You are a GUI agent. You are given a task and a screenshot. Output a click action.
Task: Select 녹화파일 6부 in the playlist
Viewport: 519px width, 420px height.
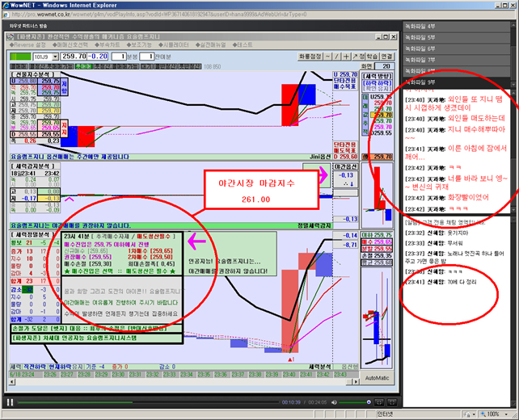(x=456, y=48)
